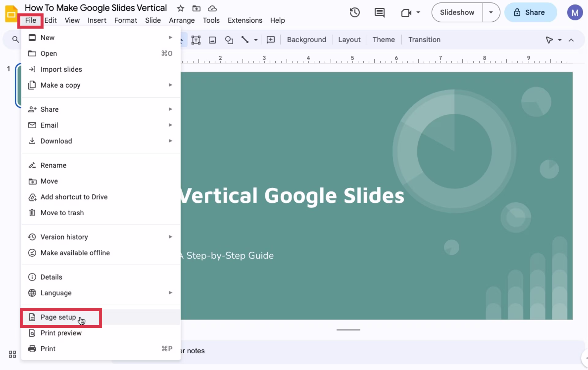The image size is (588, 370).
Task: Add a comment from the toolbar
Action: [x=271, y=39]
